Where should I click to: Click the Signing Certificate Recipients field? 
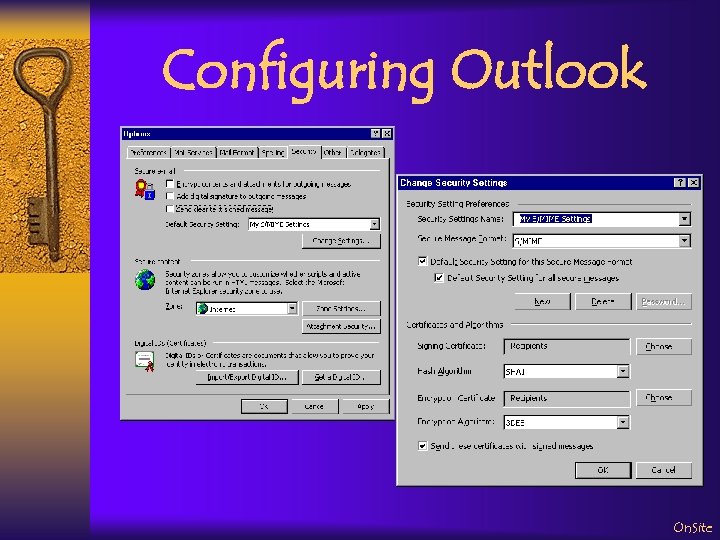pyautogui.click(x=567, y=347)
